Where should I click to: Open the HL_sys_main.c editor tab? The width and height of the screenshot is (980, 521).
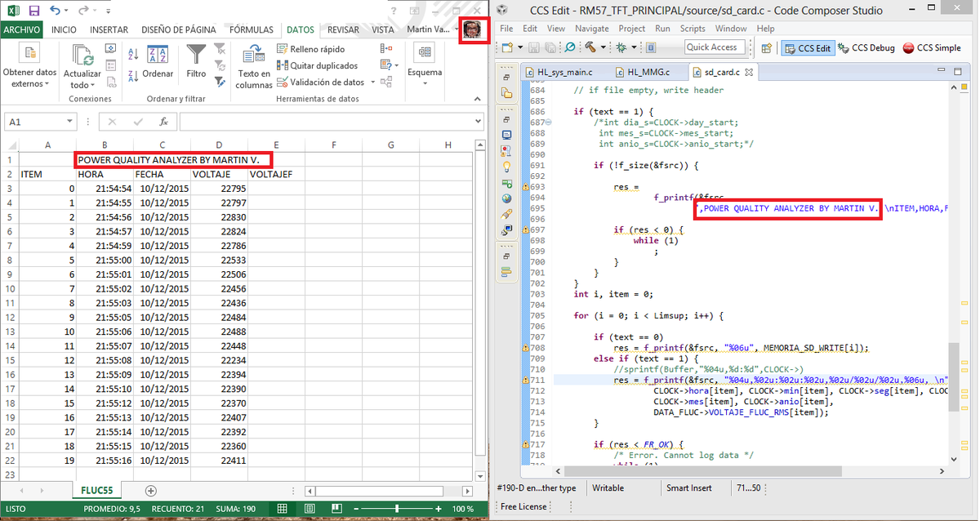click(x=559, y=72)
